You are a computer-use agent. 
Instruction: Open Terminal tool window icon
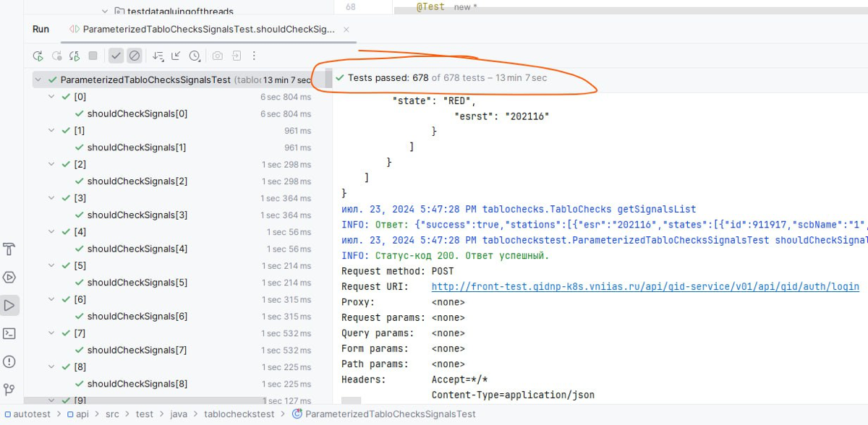pyautogui.click(x=9, y=334)
